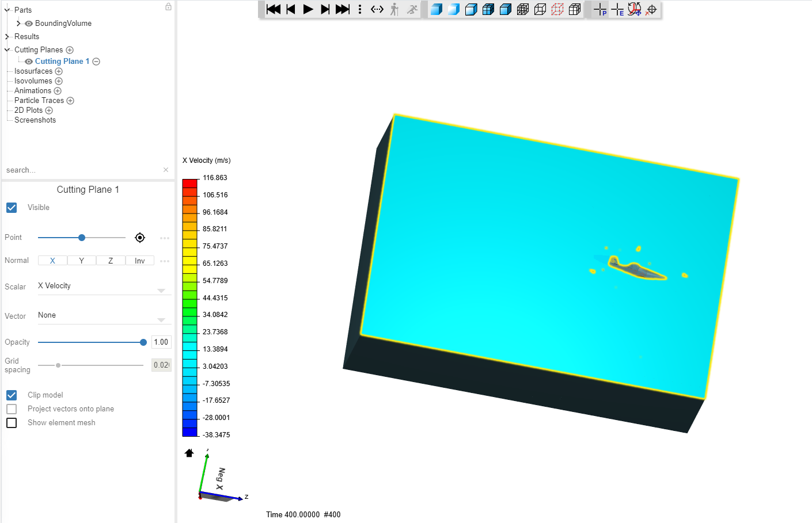Click the Point position slider handle

tap(82, 238)
